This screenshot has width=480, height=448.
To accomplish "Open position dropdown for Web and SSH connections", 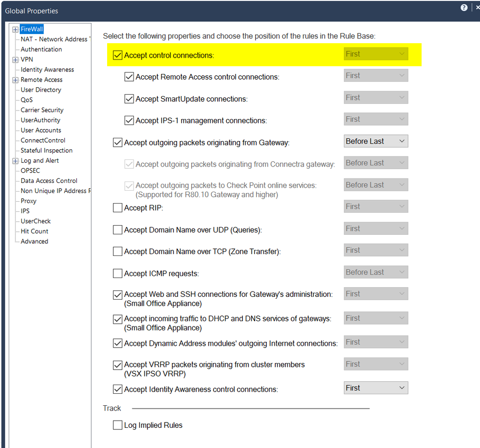I will point(376,294).
